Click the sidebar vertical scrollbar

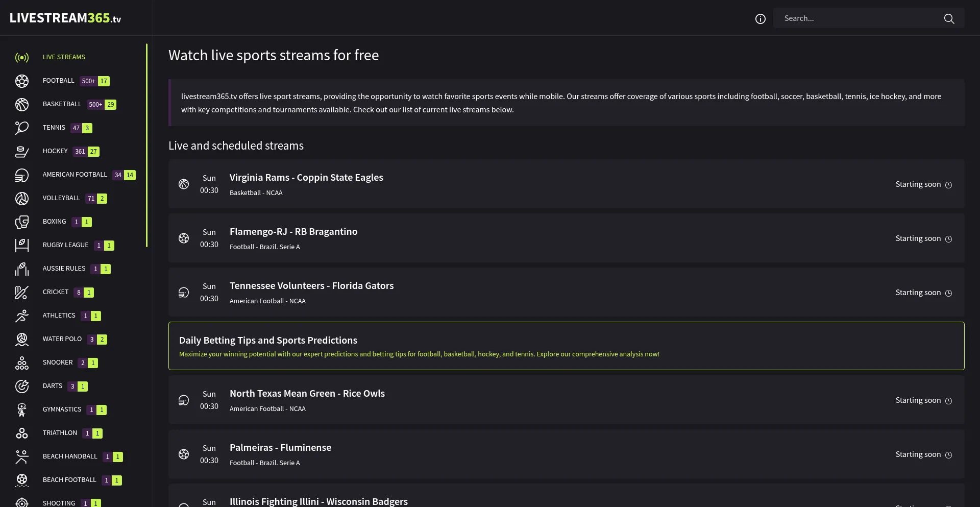tap(146, 146)
